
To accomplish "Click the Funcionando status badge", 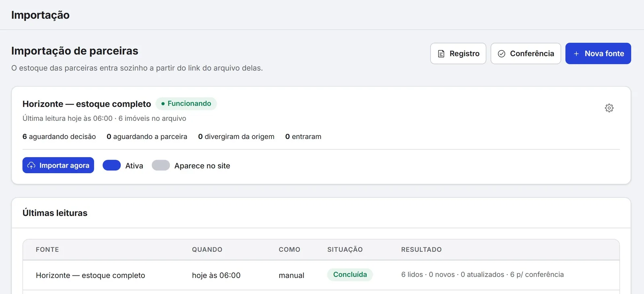I will coord(186,104).
